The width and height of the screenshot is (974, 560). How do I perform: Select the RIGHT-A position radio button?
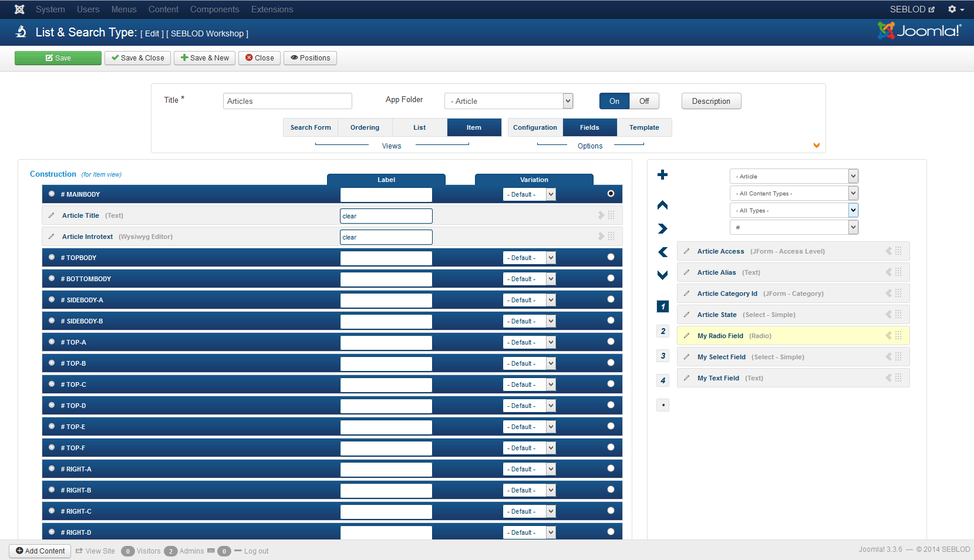point(611,468)
